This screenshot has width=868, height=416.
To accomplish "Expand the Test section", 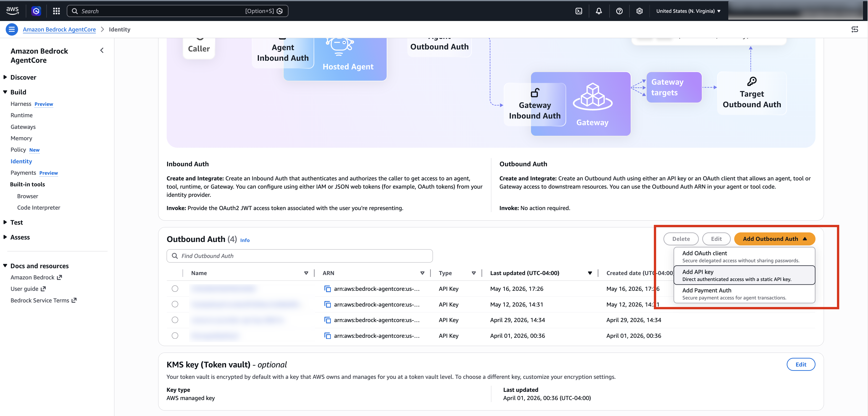I will (x=5, y=222).
